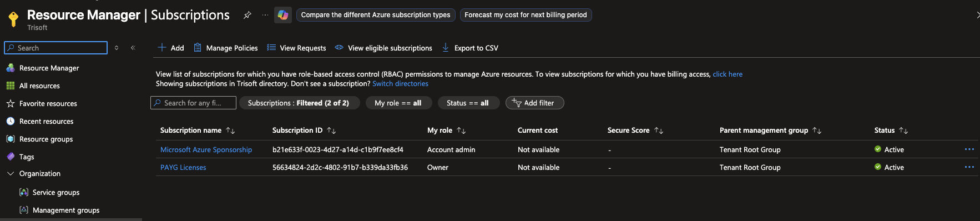Click the Resource groups cube icon
This screenshot has width=980, height=221.
point(10,139)
